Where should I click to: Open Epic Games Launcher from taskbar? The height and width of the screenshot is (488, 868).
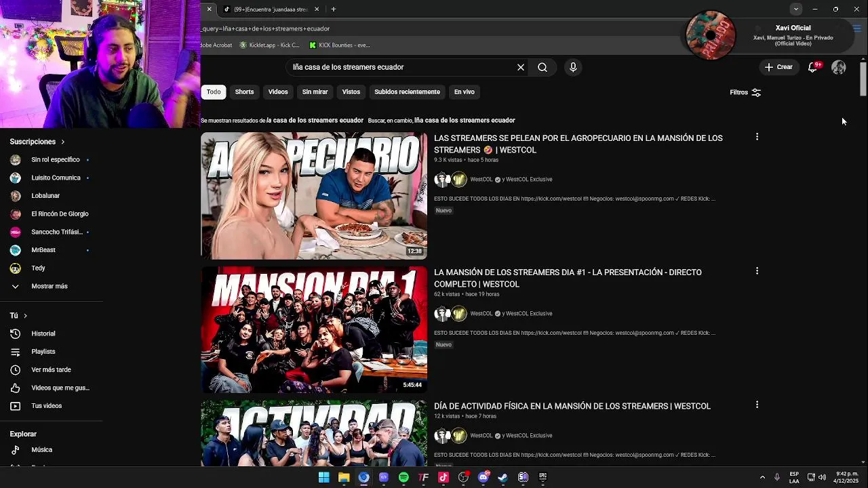(x=542, y=477)
